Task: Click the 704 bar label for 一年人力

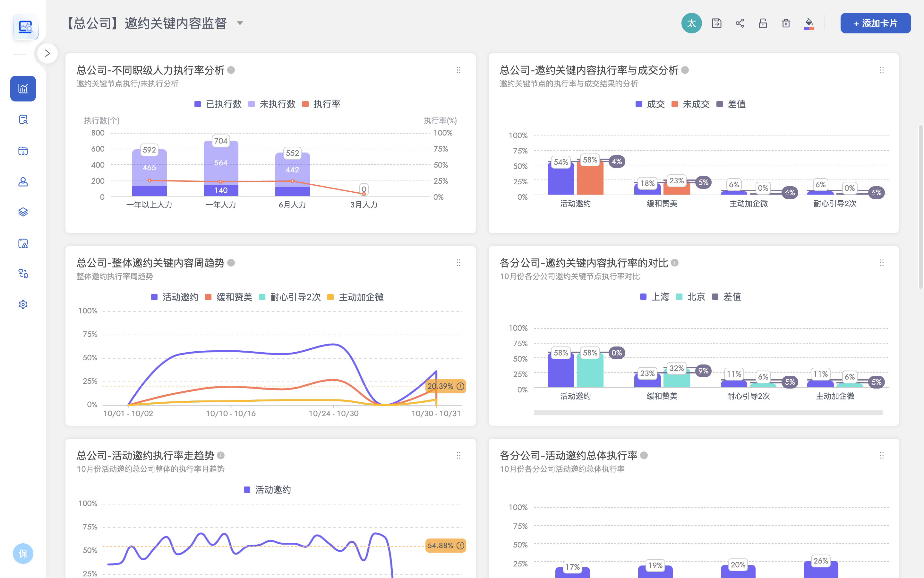Action: point(221,141)
